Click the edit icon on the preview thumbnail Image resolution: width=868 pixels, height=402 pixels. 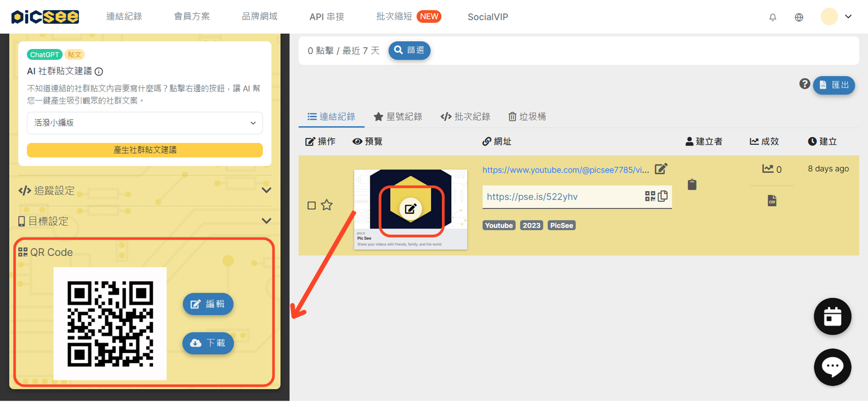pyautogui.click(x=411, y=209)
